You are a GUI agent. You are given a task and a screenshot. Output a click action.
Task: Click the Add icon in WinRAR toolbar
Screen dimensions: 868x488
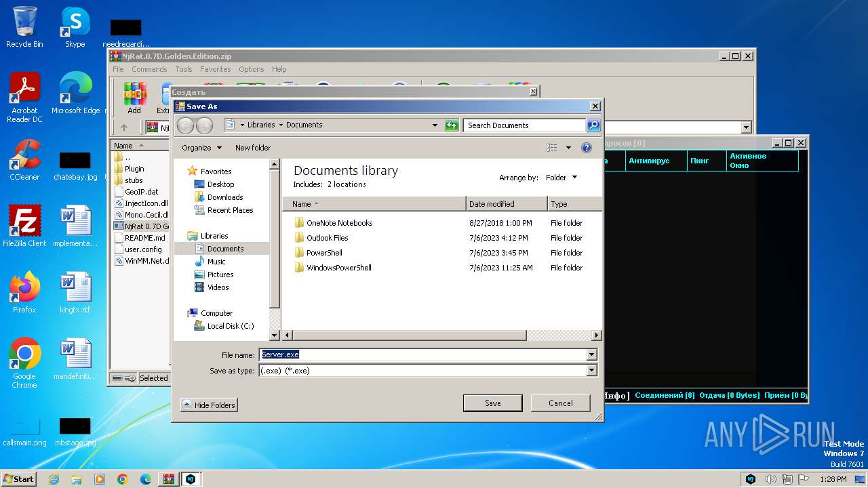[134, 99]
